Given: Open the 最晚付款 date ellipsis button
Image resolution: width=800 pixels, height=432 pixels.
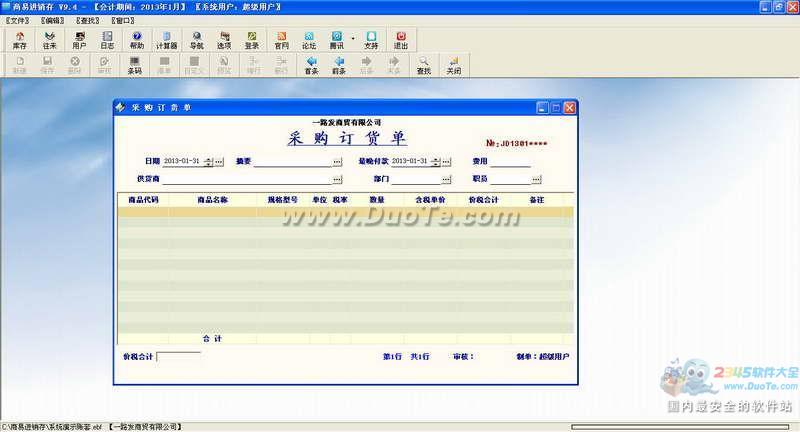Looking at the screenshot, I should point(446,162).
